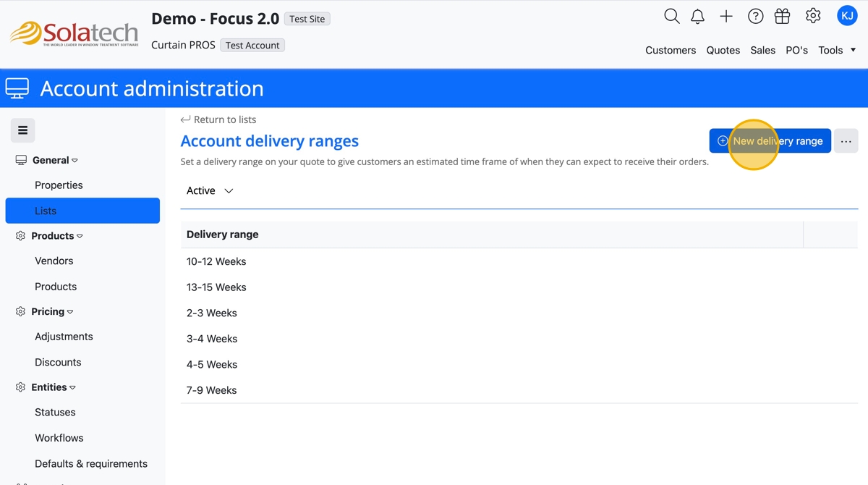Click the gift box icon
The width and height of the screenshot is (868, 485).
pyautogui.click(x=782, y=16)
